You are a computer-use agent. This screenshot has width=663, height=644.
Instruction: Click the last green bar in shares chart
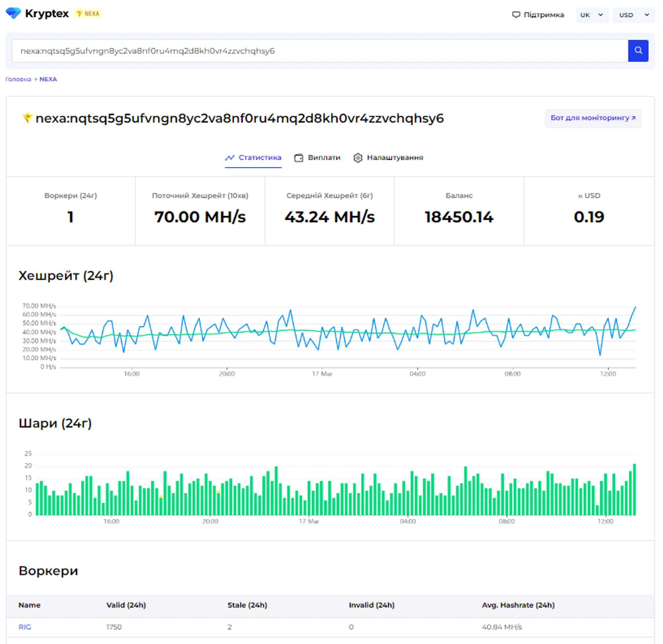(634, 490)
